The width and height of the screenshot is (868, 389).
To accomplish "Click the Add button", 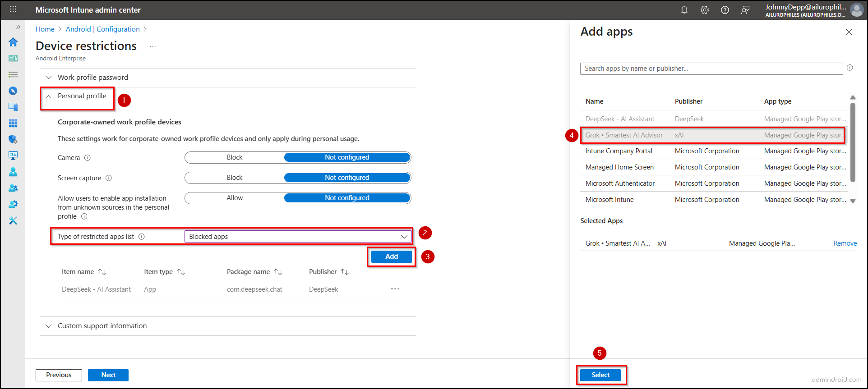I will (x=391, y=256).
